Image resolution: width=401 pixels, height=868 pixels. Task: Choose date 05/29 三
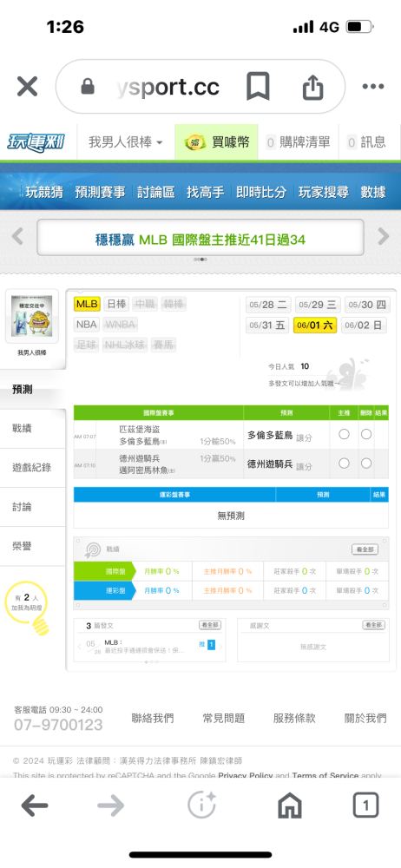pyautogui.click(x=317, y=305)
